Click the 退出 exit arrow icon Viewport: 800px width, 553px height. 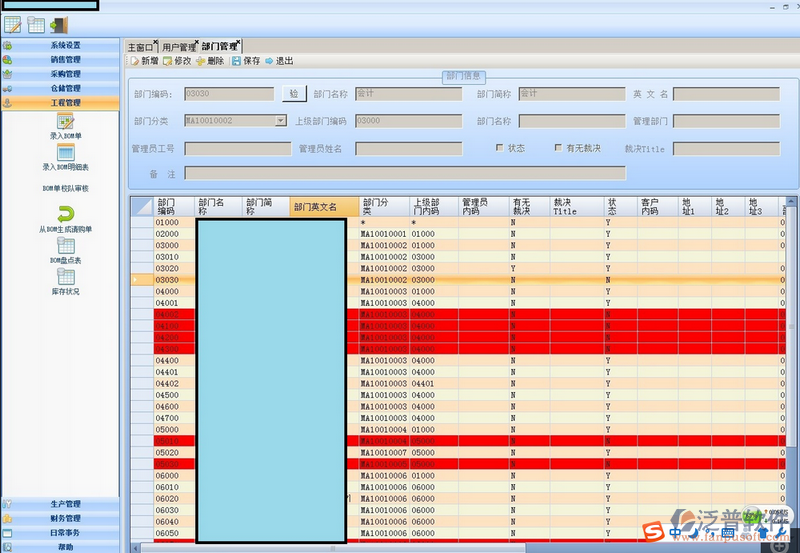pos(269,61)
